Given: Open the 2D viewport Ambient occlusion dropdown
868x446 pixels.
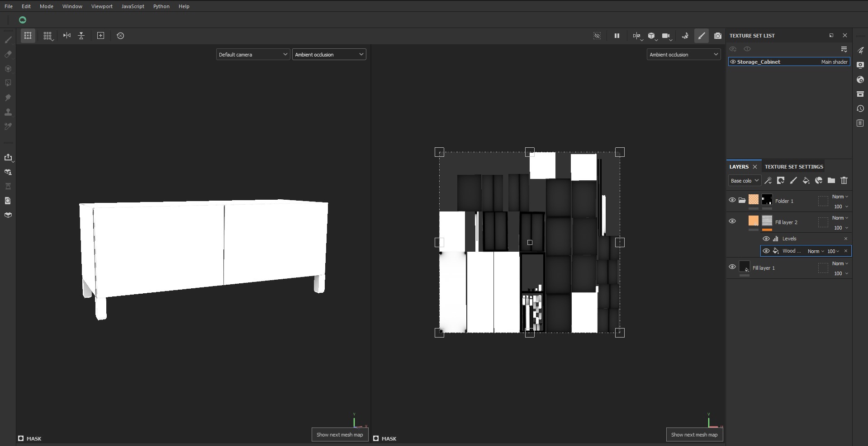Looking at the screenshot, I should [683, 55].
